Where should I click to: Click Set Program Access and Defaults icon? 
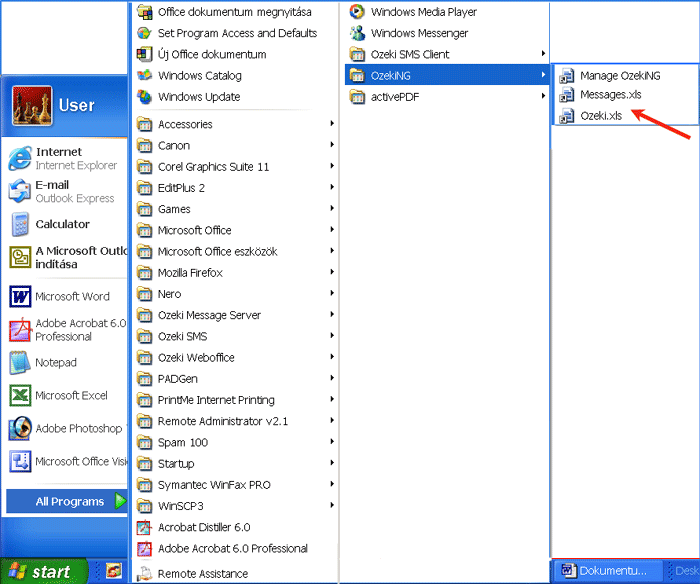pos(144,33)
